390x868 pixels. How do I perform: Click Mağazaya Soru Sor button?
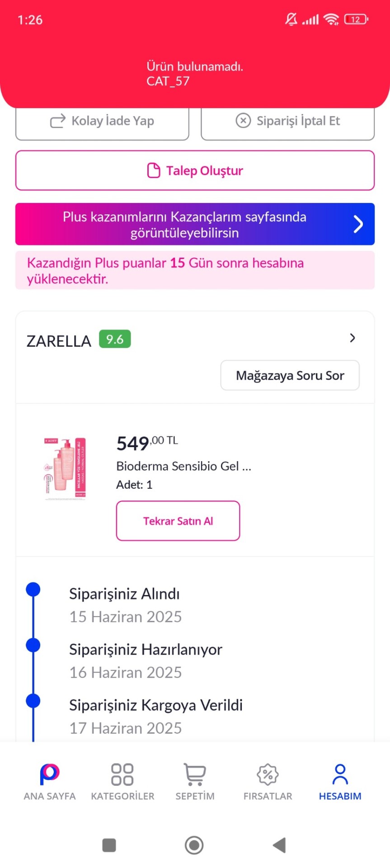coord(290,375)
